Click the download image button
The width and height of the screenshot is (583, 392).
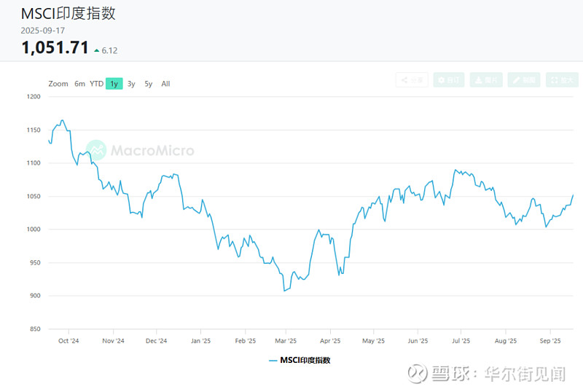486,80
